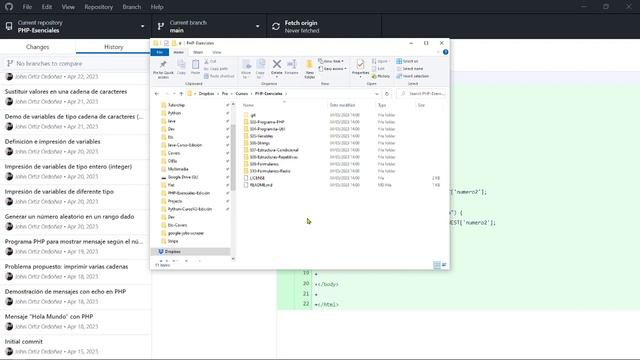The height and width of the screenshot is (360, 640).
Task: Select commit 'Sustituir valores en una cadena de caracteres'
Action: click(x=76, y=97)
